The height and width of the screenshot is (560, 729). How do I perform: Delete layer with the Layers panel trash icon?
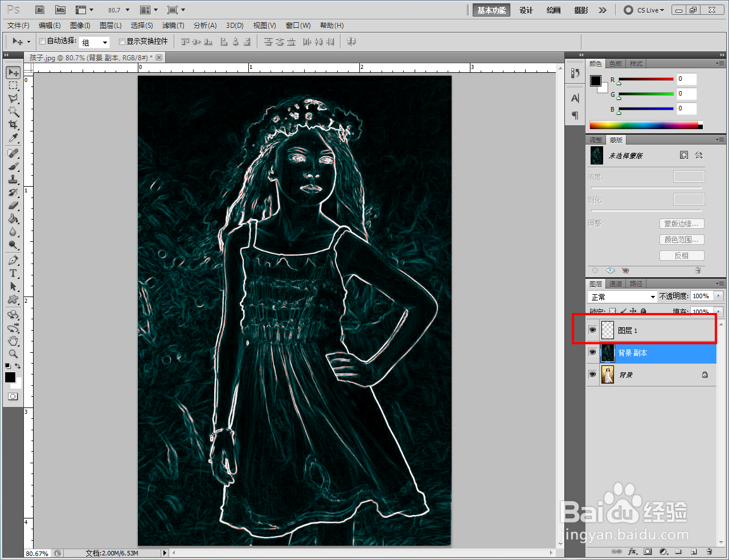point(709,551)
